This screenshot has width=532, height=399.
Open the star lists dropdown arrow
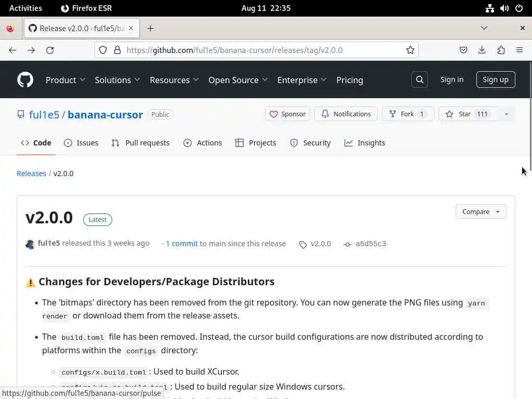pos(507,114)
